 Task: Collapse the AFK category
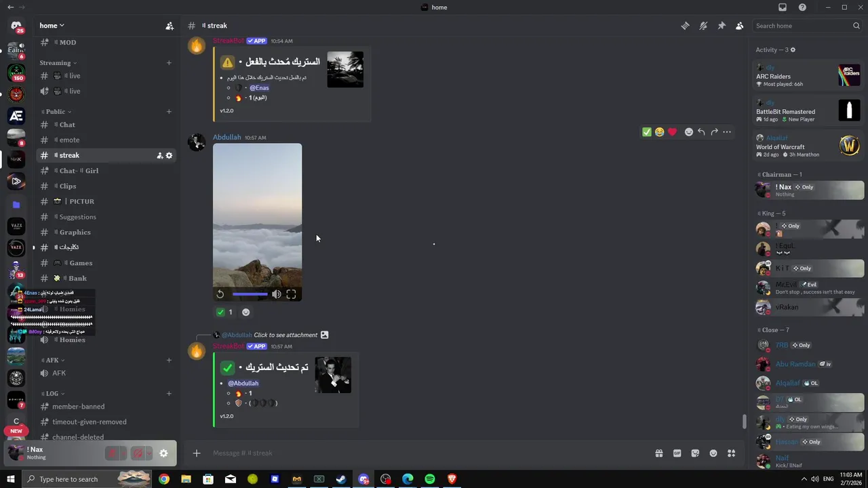54,360
